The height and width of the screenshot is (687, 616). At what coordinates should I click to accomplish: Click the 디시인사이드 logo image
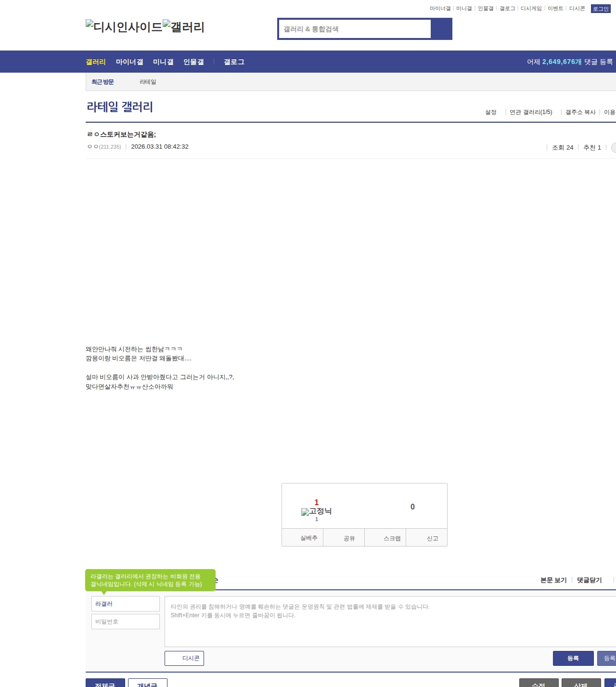point(124,27)
